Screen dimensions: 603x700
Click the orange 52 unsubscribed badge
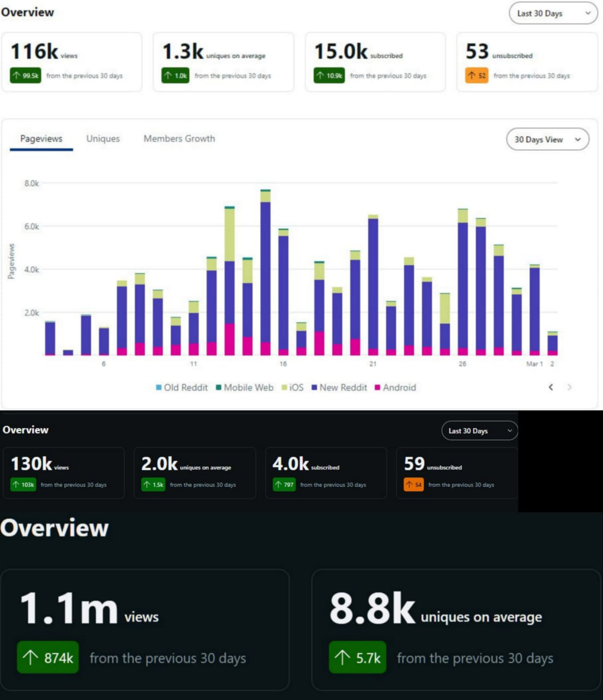(x=477, y=75)
